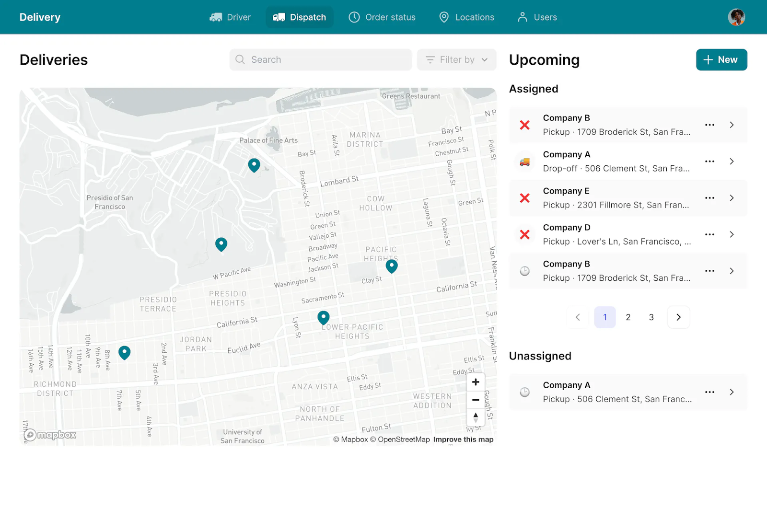The image size is (767, 532).
Task: Open more options for Company D pickup
Action: coord(709,234)
